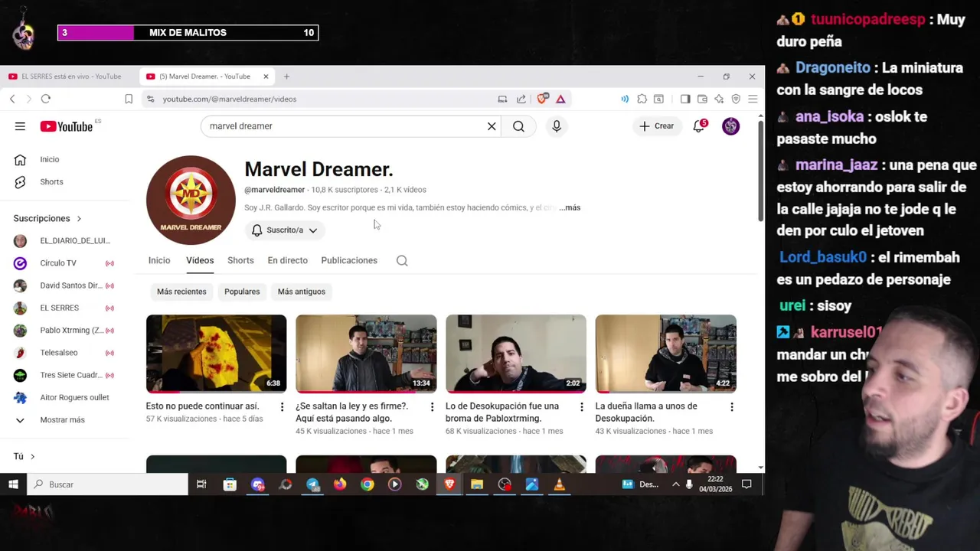
Task: Expand the Suscripciones section
Action: pos(47,219)
